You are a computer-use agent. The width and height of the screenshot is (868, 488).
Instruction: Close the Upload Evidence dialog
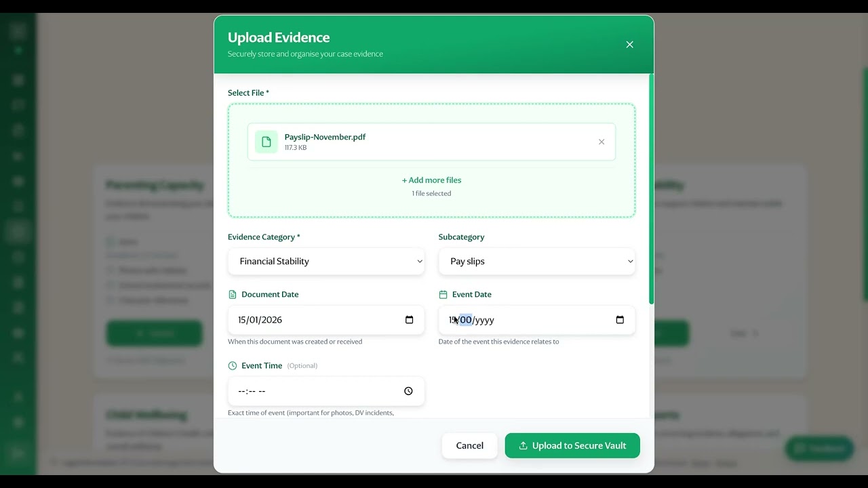629,45
